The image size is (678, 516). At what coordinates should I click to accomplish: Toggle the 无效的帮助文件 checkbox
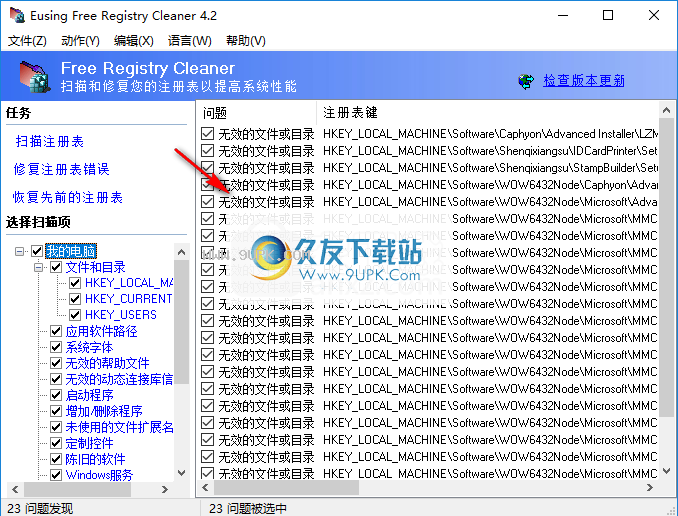click(x=56, y=363)
